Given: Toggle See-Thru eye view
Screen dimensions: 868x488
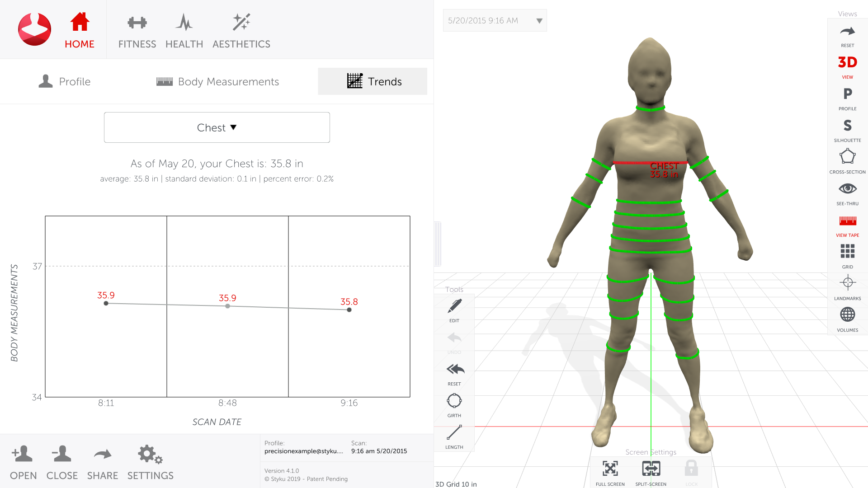Looking at the screenshot, I should coord(847,189).
